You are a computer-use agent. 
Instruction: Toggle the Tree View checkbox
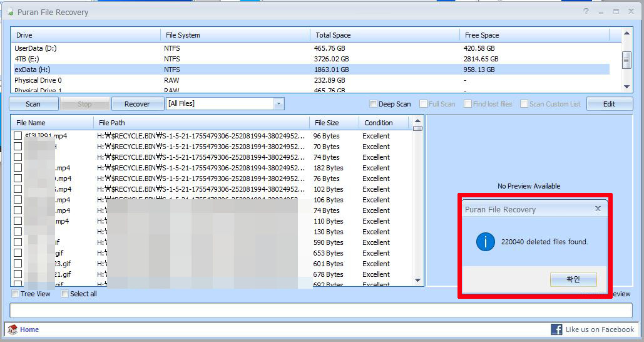tap(15, 294)
